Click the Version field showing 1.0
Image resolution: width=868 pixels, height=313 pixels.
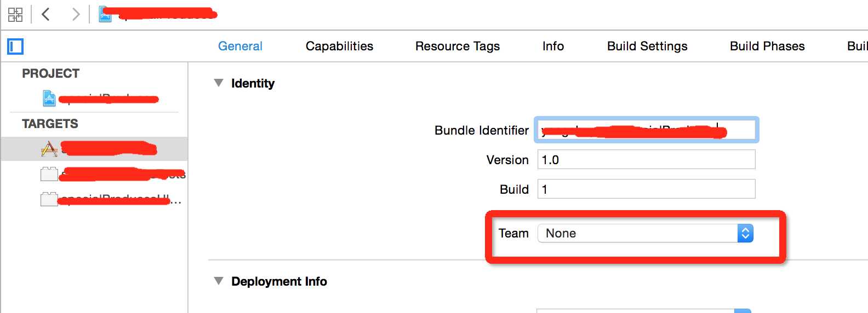click(647, 160)
